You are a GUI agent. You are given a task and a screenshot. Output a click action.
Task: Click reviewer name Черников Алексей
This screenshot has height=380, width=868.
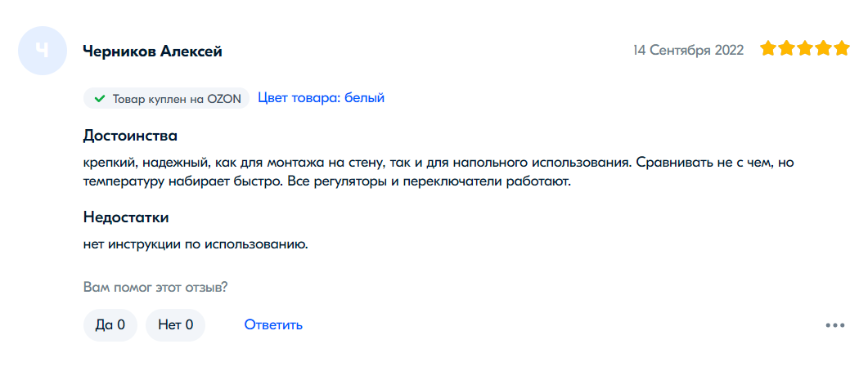[153, 51]
